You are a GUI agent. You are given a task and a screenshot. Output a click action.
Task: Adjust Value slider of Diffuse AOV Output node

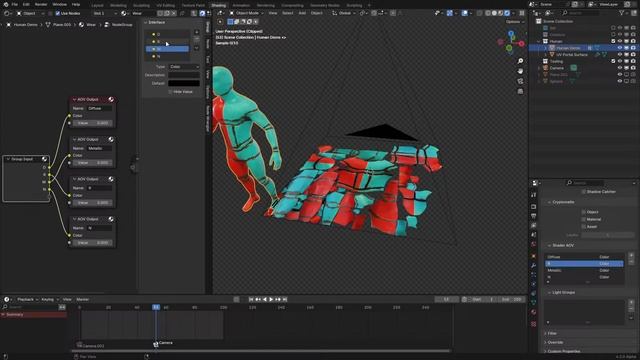93,123
